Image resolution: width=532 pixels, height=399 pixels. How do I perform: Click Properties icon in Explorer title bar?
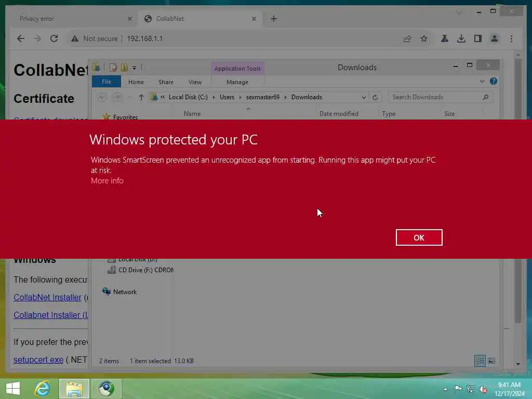[113, 68]
